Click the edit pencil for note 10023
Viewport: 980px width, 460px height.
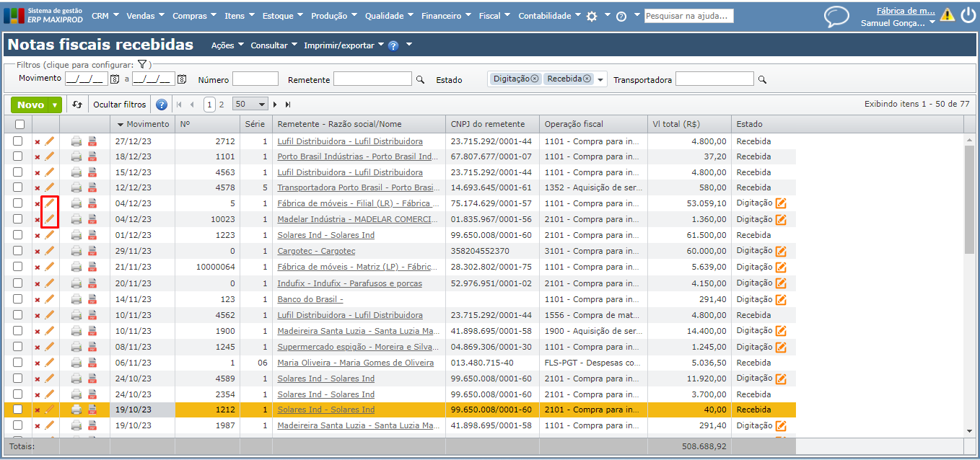[50, 219]
